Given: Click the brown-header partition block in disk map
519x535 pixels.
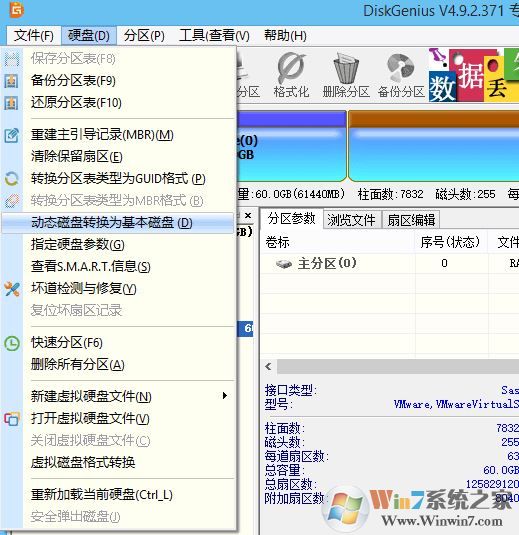Looking at the screenshot, I should 433,146.
